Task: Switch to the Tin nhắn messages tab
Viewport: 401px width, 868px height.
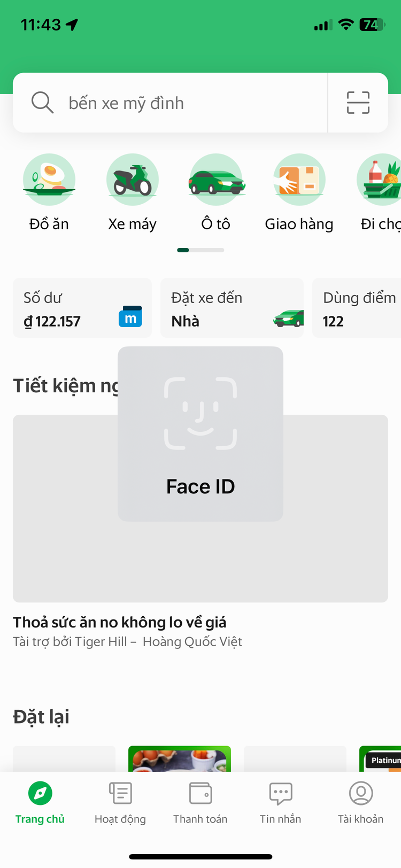Action: coord(280,802)
